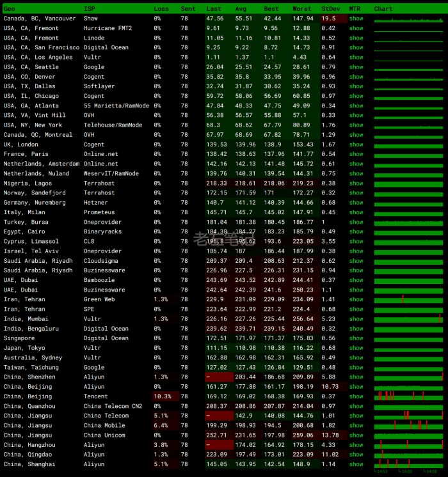Show MTR for Tokyo Vultr
The width and height of the screenshot is (448, 477).
[356, 348]
